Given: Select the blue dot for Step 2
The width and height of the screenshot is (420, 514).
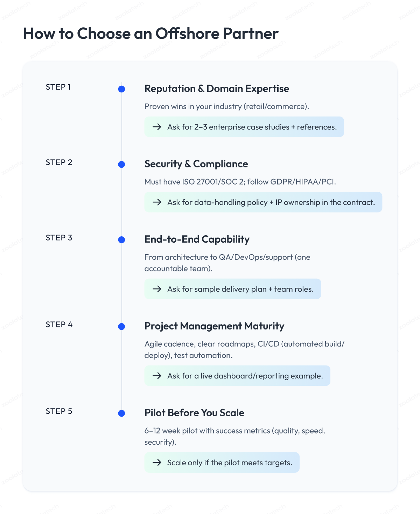Looking at the screenshot, I should [x=121, y=164].
